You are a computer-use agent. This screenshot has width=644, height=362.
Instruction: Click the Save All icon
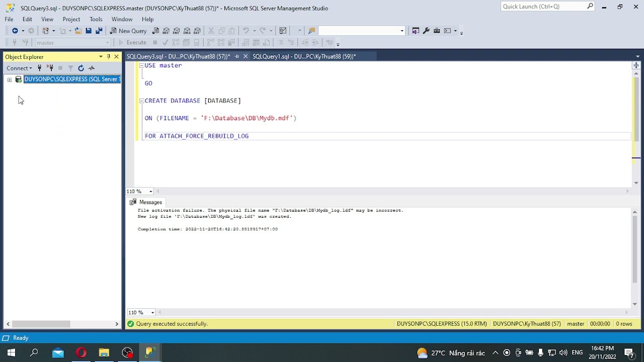99,31
